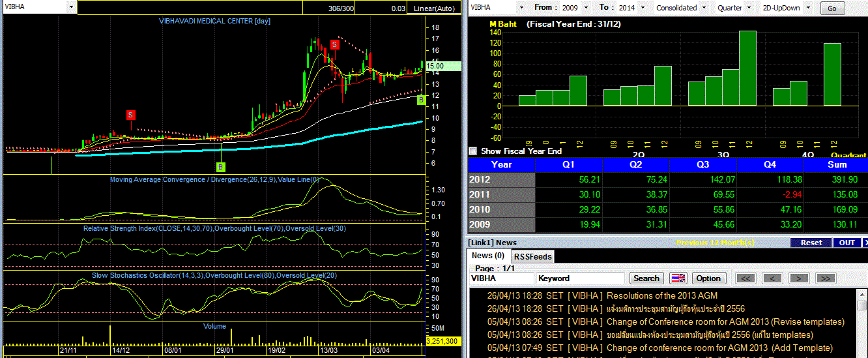Click the Reset button

pyautogui.click(x=811, y=243)
